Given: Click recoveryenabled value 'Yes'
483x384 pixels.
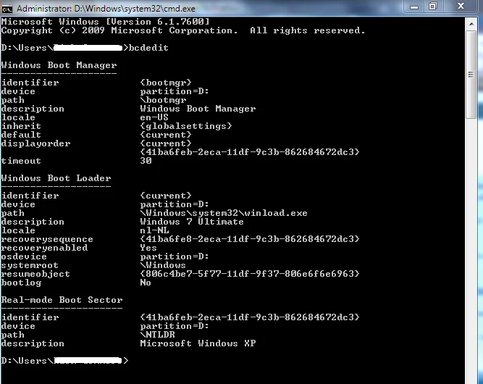Looking at the screenshot, I should 148,248.
